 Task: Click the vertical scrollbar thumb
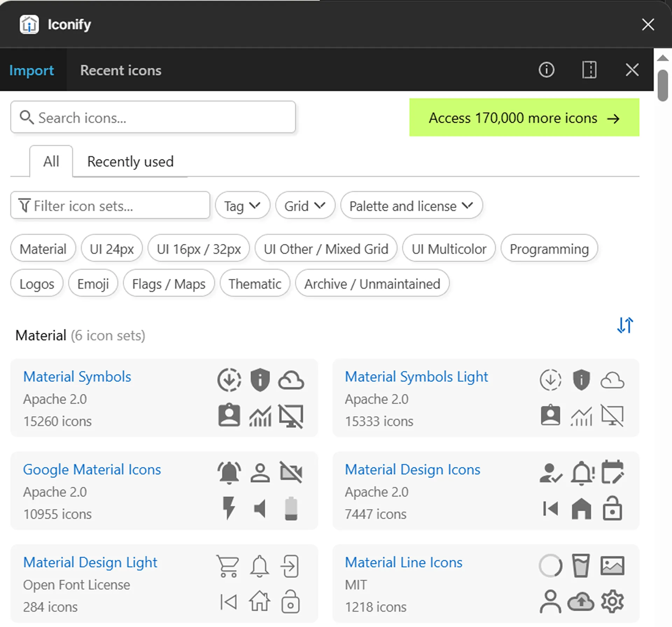(663, 85)
